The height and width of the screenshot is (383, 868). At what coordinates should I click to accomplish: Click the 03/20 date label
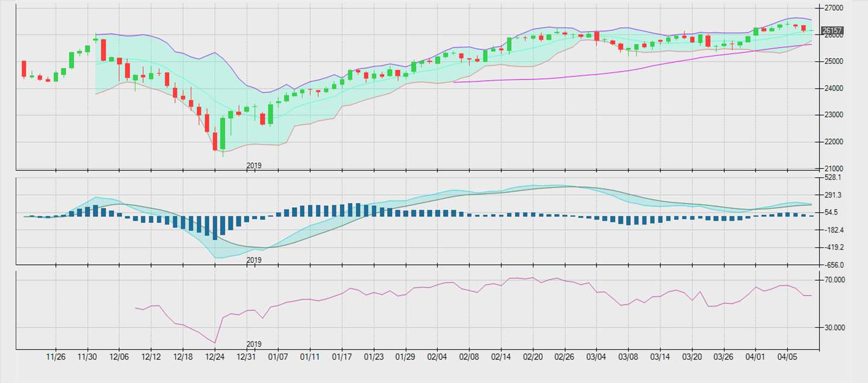[x=692, y=356]
